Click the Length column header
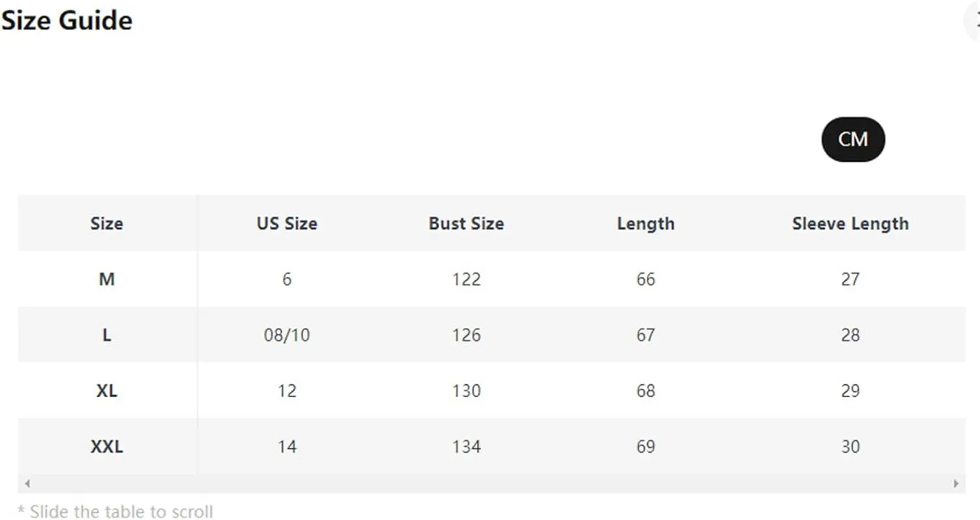 point(645,223)
